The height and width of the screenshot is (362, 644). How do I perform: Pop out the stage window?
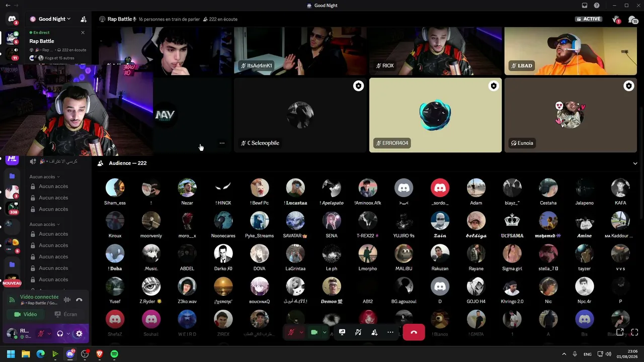[x=620, y=332]
